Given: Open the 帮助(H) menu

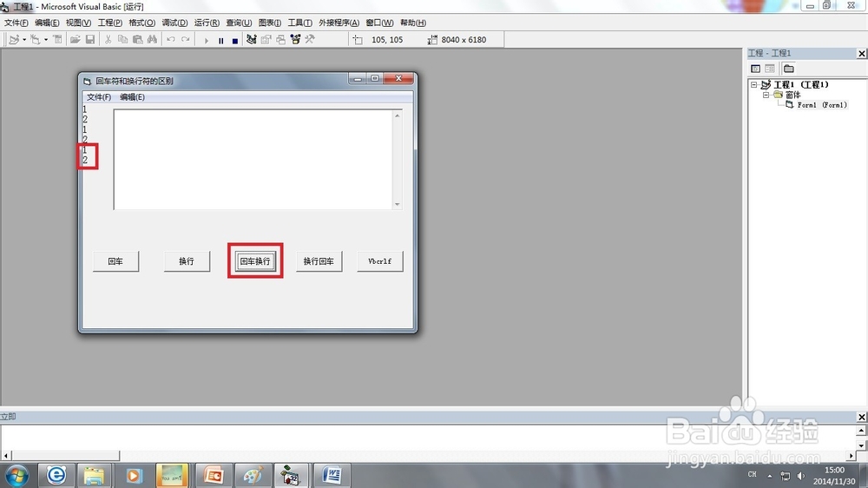Looking at the screenshot, I should (x=413, y=23).
